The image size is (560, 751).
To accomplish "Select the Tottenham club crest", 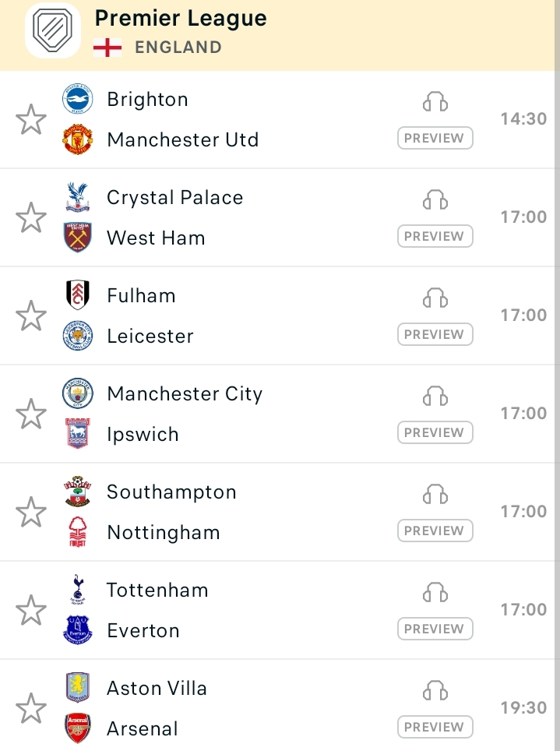I will click(x=78, y=590).
